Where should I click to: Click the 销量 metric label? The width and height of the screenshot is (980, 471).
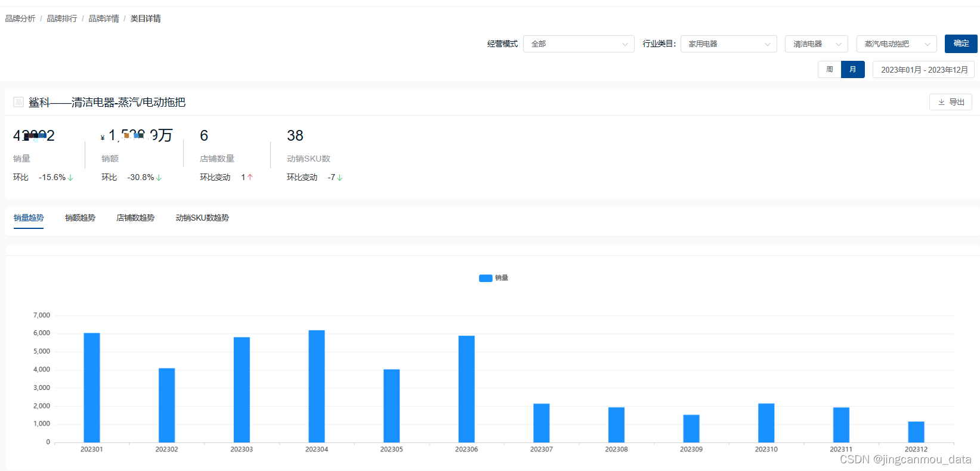(21, 159)
